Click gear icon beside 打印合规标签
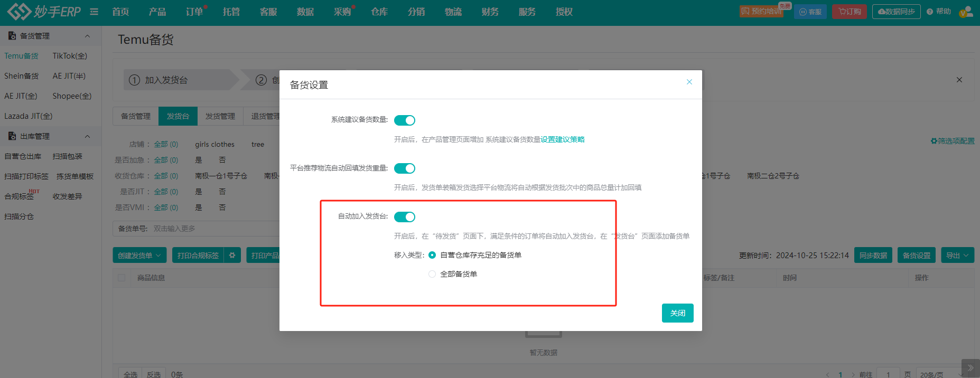Image resolution: width=980 pixels, height=378 pixels. tap(232, 256)
